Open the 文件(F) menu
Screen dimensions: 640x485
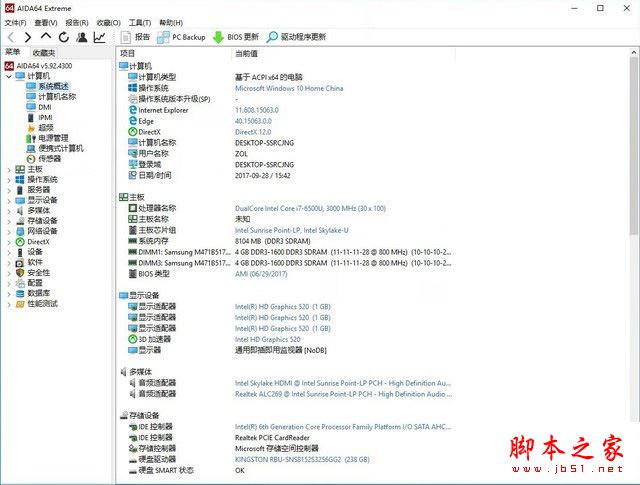point(15,23)
